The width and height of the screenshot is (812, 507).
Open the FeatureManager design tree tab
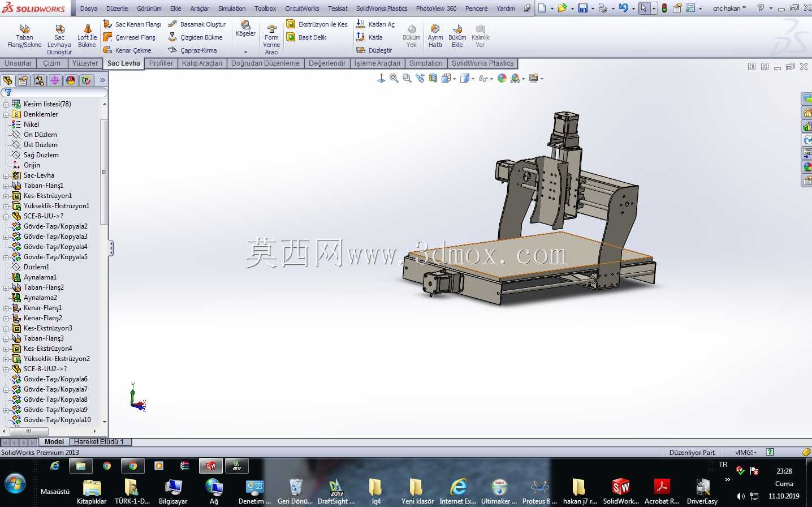(7, 80)
